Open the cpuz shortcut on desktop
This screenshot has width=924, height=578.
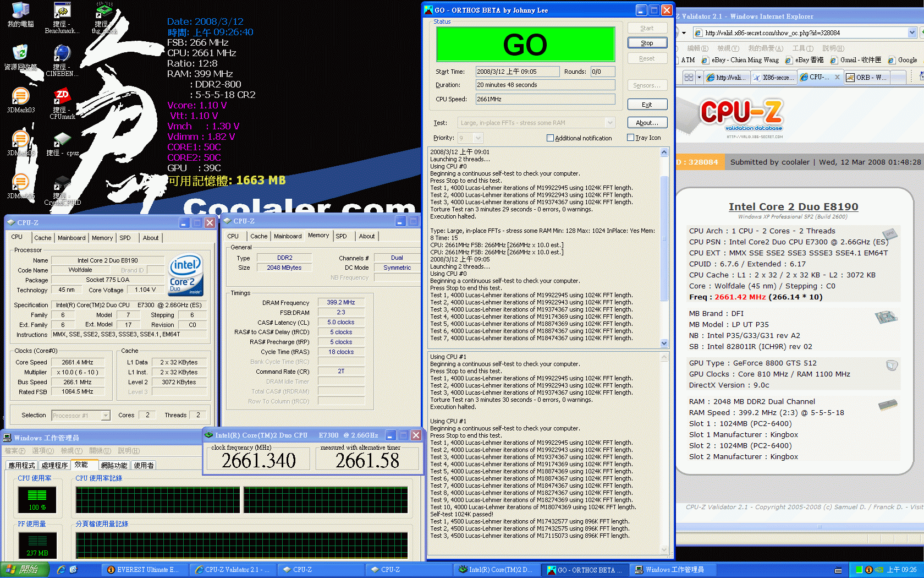click(62, 144)
